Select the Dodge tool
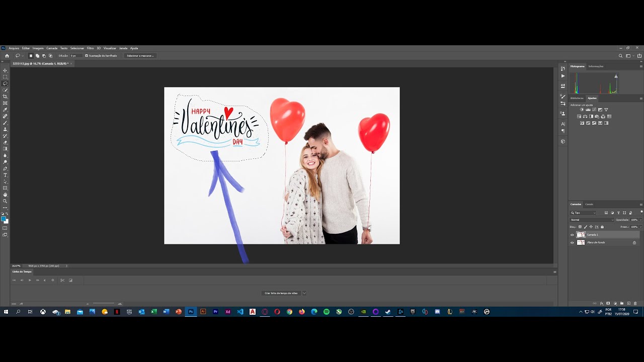The image size is (644, 362). click(x=5, y=162)
